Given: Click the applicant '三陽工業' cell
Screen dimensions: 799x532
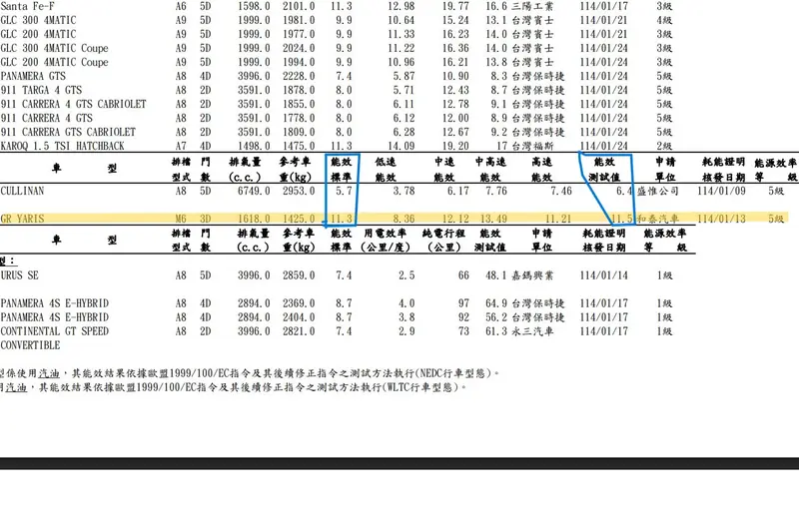Looking at the screenshot, I should [x=532, y=6].
